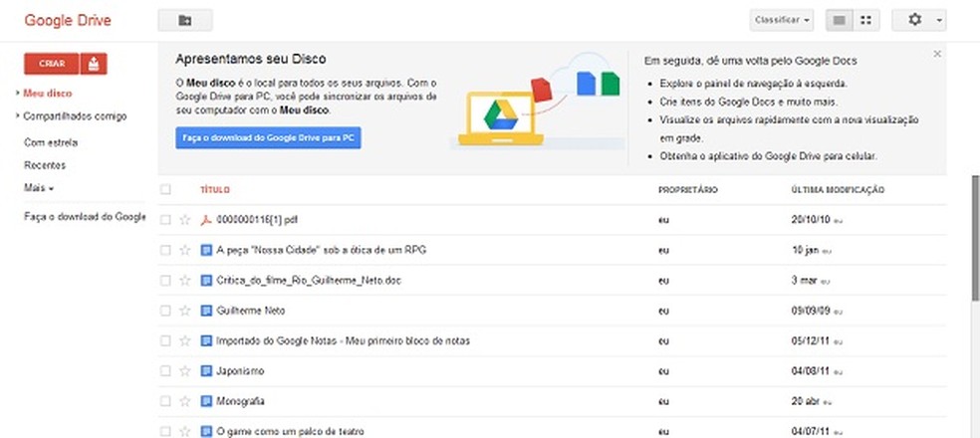
Task: Check the box for Japonismo
Action: pyautogui.click(x=165, y=371)
